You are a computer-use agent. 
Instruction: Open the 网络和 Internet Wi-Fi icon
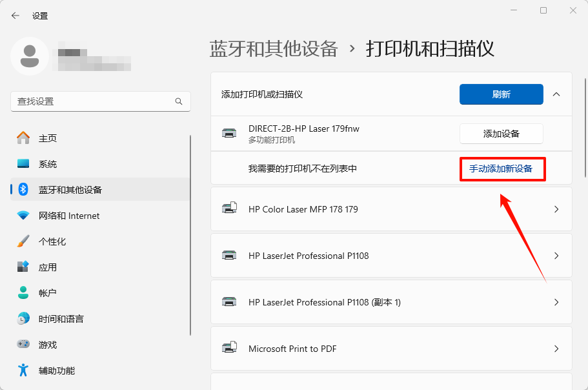(23, 216)
